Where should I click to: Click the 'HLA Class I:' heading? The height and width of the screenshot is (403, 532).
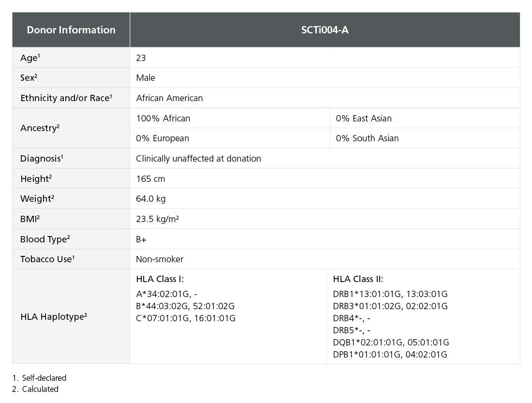[160, 279]
